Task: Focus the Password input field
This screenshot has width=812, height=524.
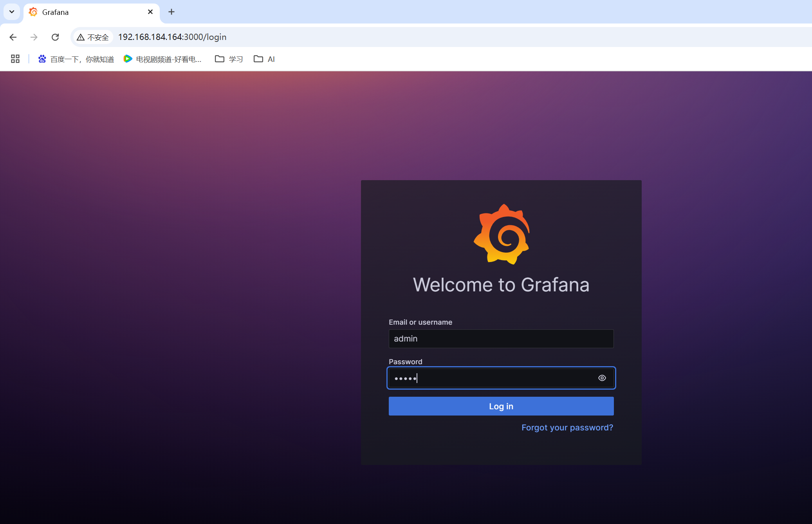Action: (x=501, y=378)
